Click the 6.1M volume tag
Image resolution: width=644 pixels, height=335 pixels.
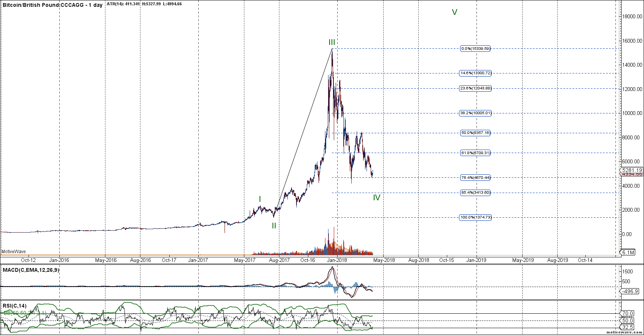click(x=628, y=252)
